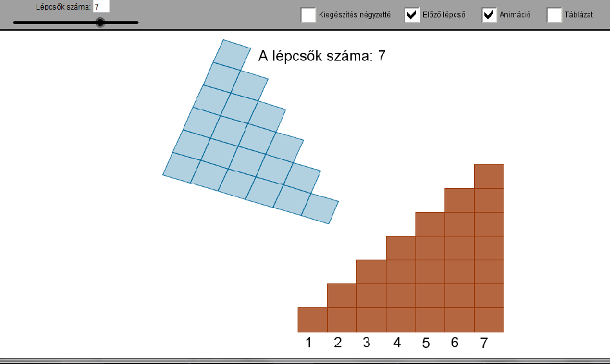This screenshot has width=610, height=364.
Task: Click the Lépcsők száma input field
Action: [x=101, y=6]
